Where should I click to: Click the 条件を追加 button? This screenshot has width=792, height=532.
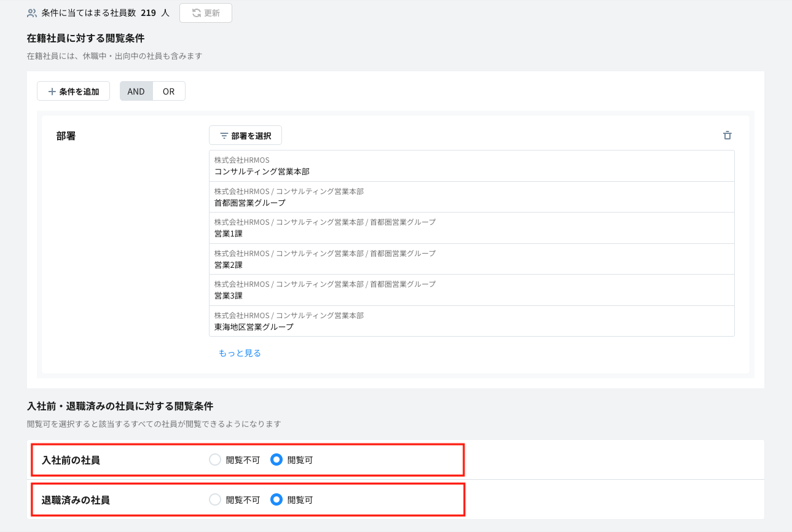pyautogui.click(x=73, y=92)
